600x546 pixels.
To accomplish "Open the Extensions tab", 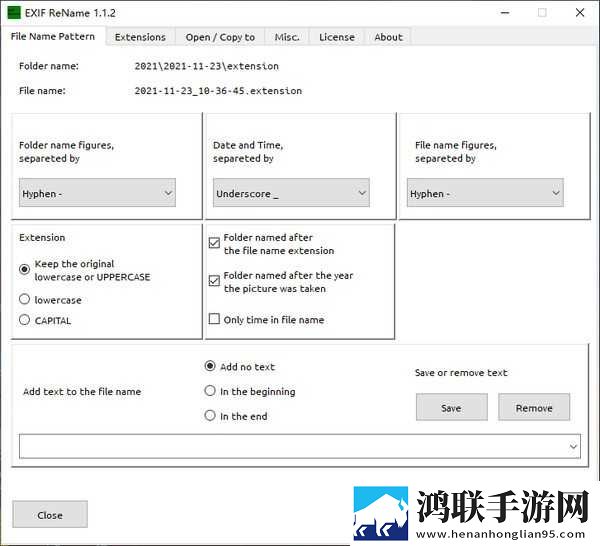I will click(x=140, y=37).
